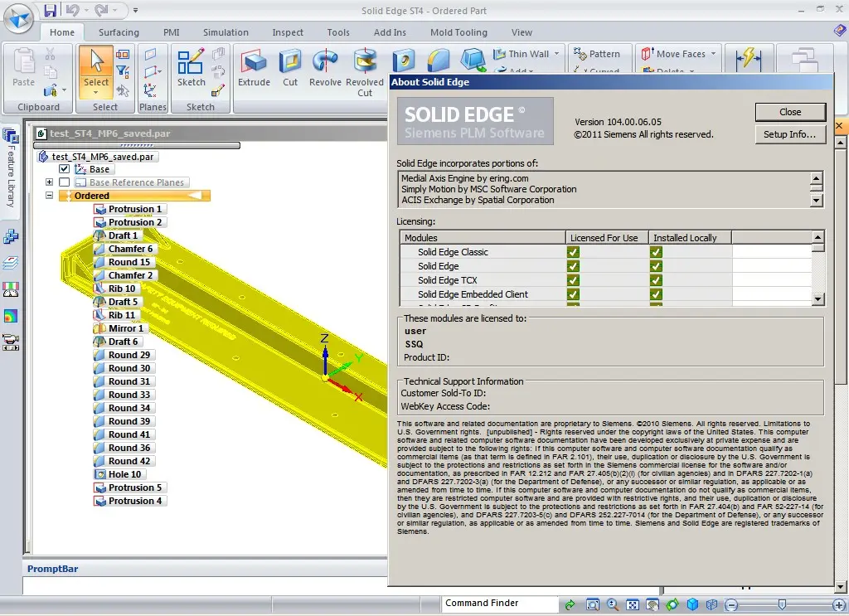Viewport: 849px width, 616px height.
Task: Click the coordinate system icon in Planes group
Action: click(x=150, y=90)
